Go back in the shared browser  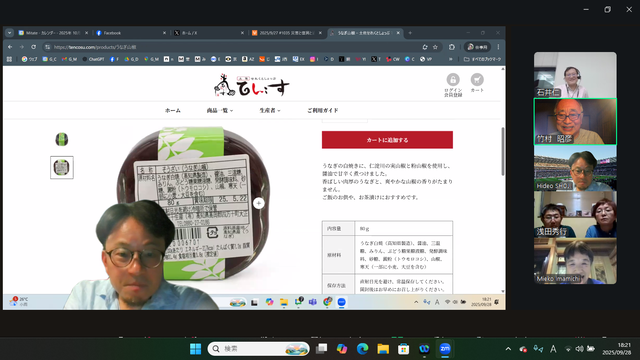tap(10, 47)
